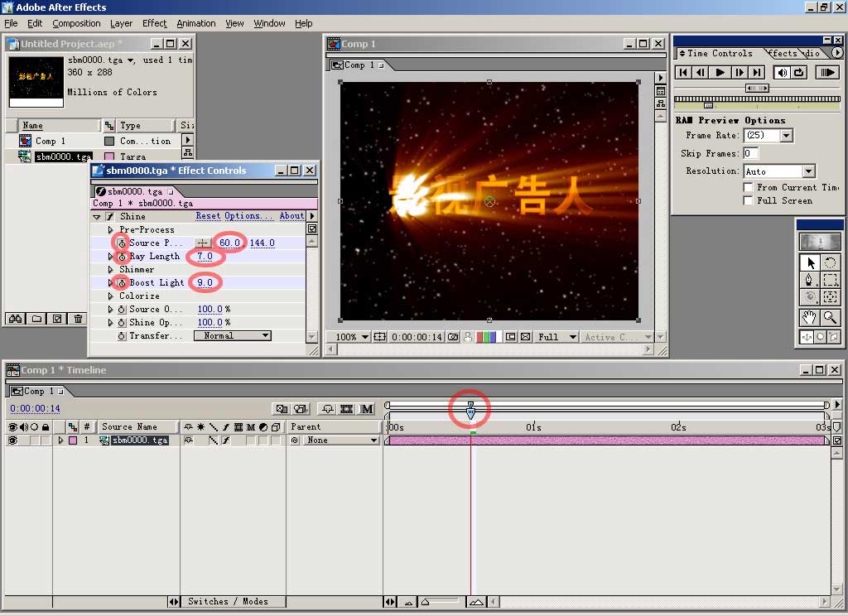Click the binoculars find icon
The image size is (848, 616).
(14, 319)
